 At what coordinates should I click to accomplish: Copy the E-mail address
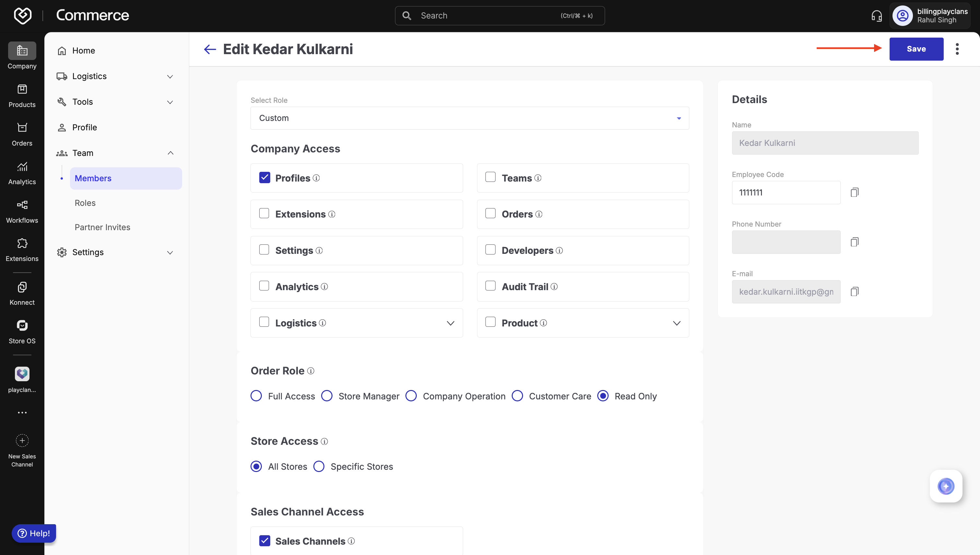click(x=854, y=292)
